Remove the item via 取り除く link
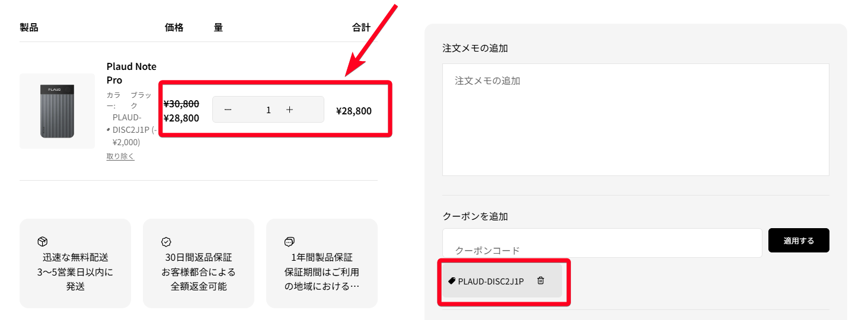The width and height of the screenshot is (868, 320). tap(120, 156)
